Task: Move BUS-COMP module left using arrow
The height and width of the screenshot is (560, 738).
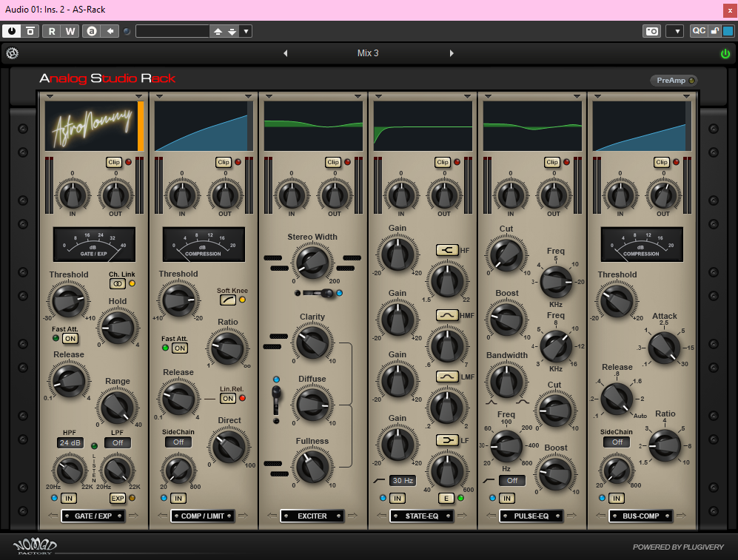Action: pyautogui.click(x=600, y=516)
